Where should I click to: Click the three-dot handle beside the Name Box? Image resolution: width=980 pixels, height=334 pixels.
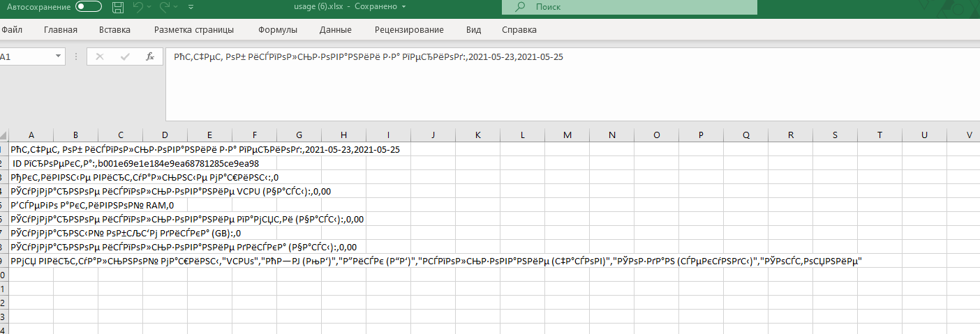75,56
